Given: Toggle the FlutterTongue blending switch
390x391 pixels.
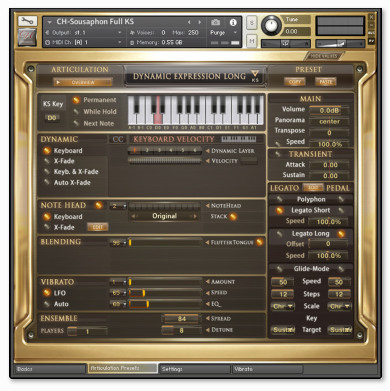Looking at the screenshot, I should (x=259, y=242).
